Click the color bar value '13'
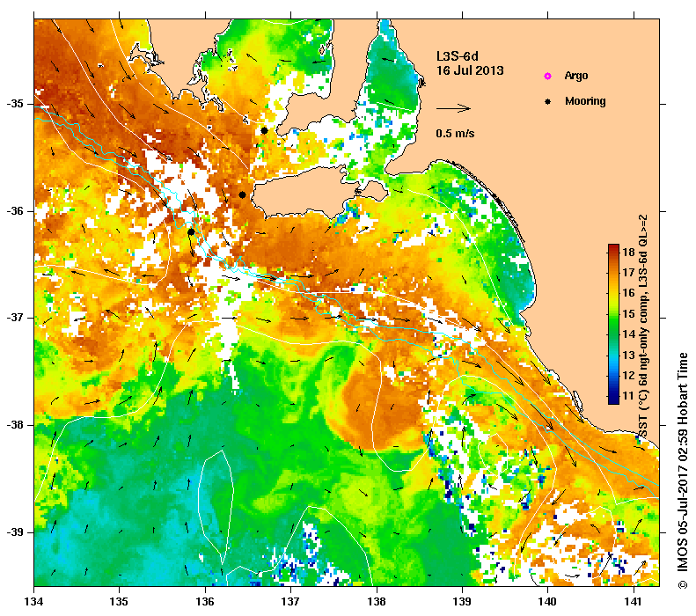The width and height of the screenshot is (696, 616). point(628,355)
